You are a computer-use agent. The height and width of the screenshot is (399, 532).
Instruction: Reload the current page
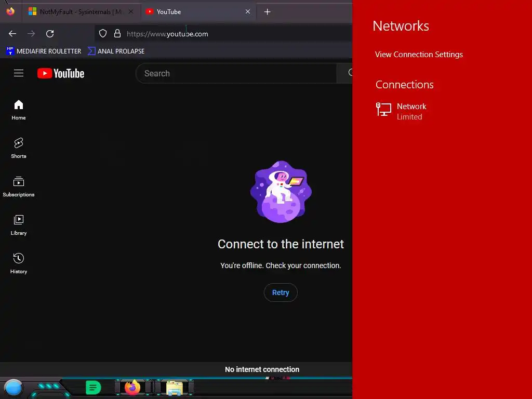[x=50, y=34]
